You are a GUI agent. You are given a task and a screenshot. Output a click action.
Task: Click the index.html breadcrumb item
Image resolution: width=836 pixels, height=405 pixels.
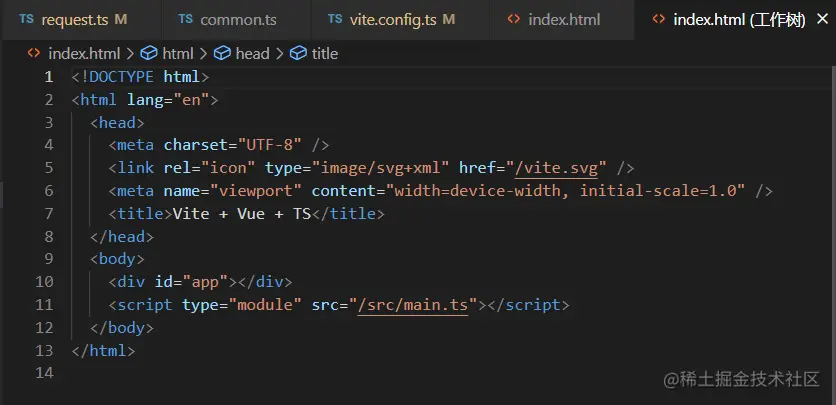click(84, 53)
